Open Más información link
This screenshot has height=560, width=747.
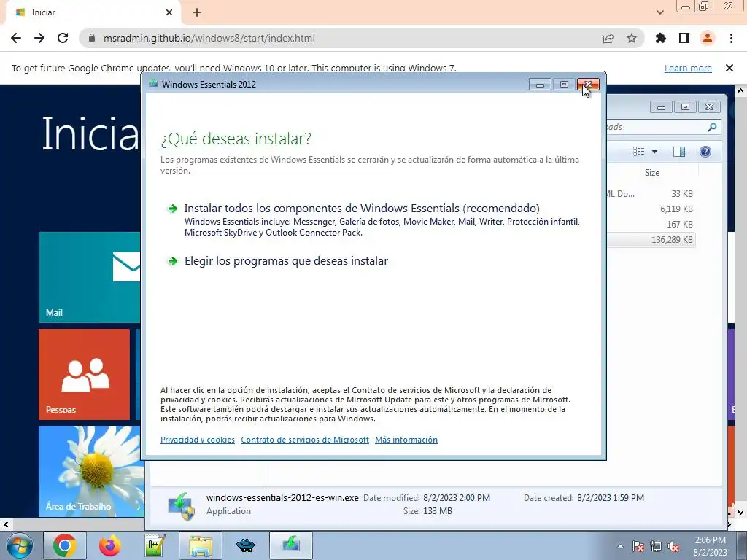coord(406,440)
